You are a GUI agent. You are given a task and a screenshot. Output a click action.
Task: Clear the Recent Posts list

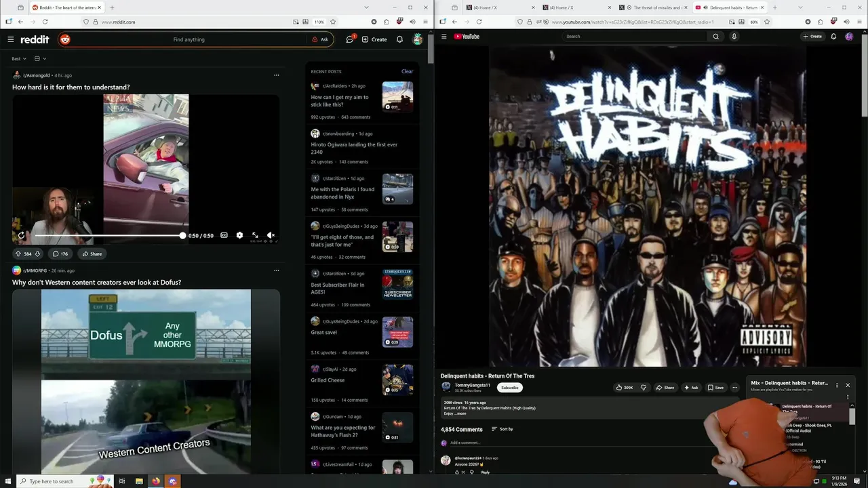(x=407, y=71)
